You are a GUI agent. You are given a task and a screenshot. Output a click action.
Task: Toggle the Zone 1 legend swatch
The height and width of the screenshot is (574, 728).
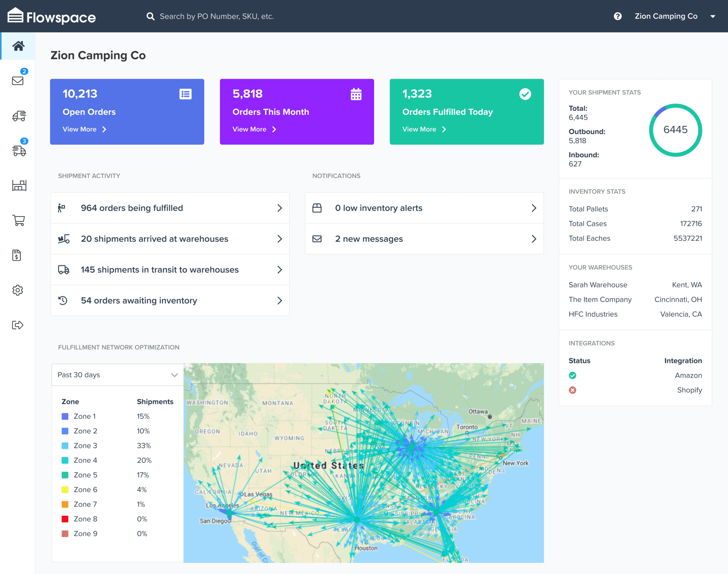pos(65,416)
